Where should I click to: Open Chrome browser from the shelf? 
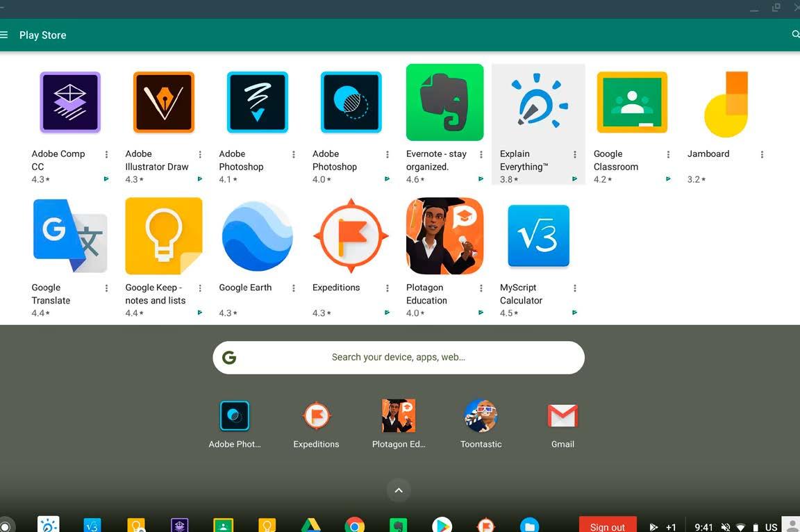click(x=355, y=525)
